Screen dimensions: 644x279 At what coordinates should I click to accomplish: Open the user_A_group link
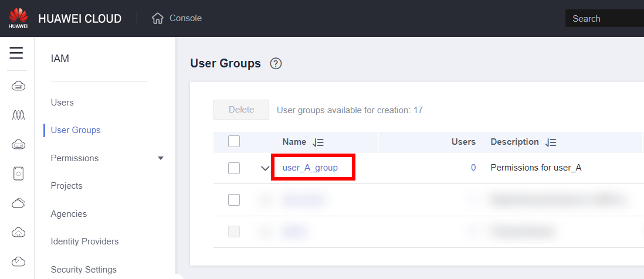pos(310,168)
